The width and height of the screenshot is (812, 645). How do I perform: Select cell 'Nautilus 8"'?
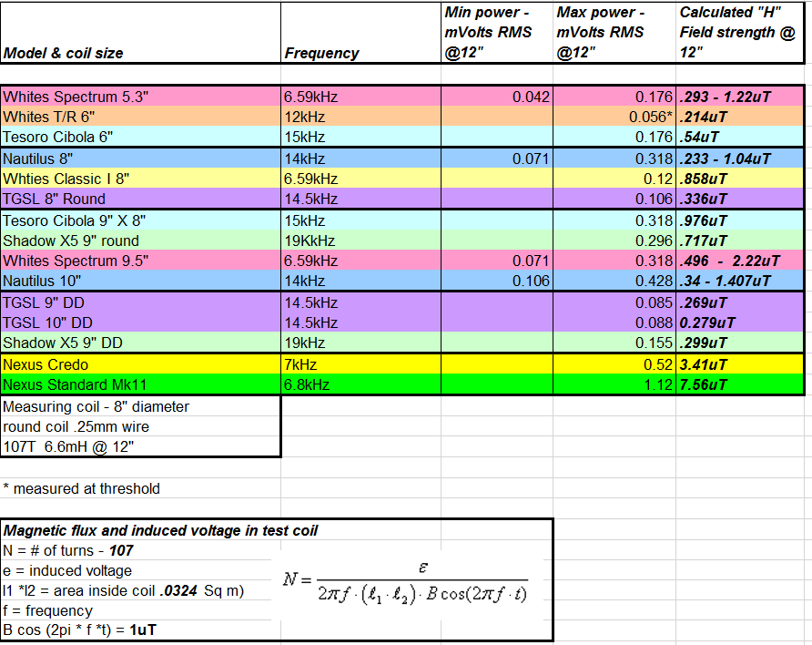click(141, 159)
